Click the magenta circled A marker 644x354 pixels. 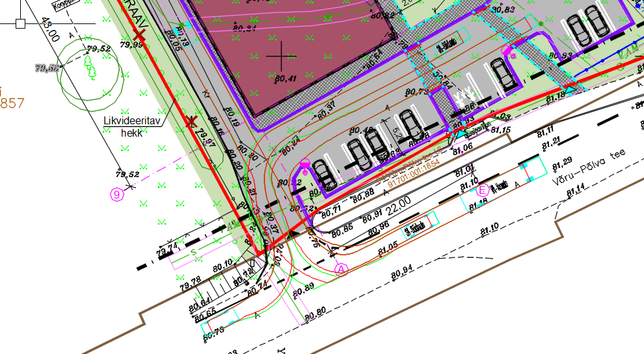click(x=341, y=268)
